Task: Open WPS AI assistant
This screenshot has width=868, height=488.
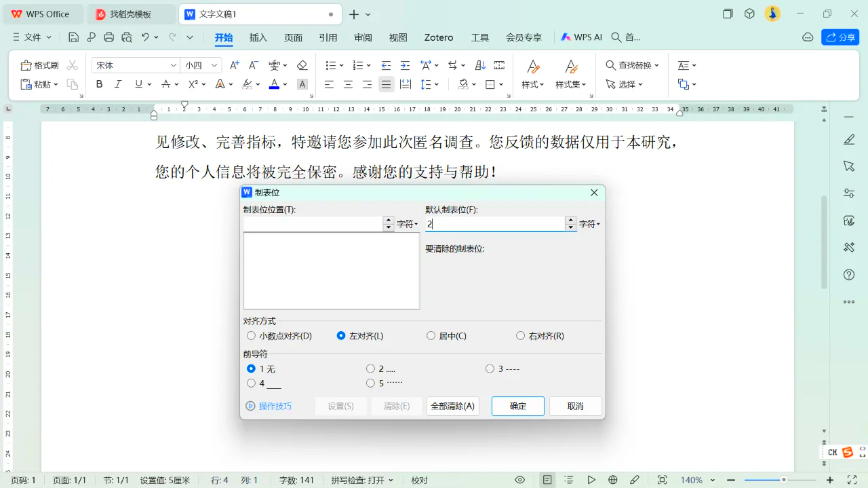Action: (x=581, y=37)
